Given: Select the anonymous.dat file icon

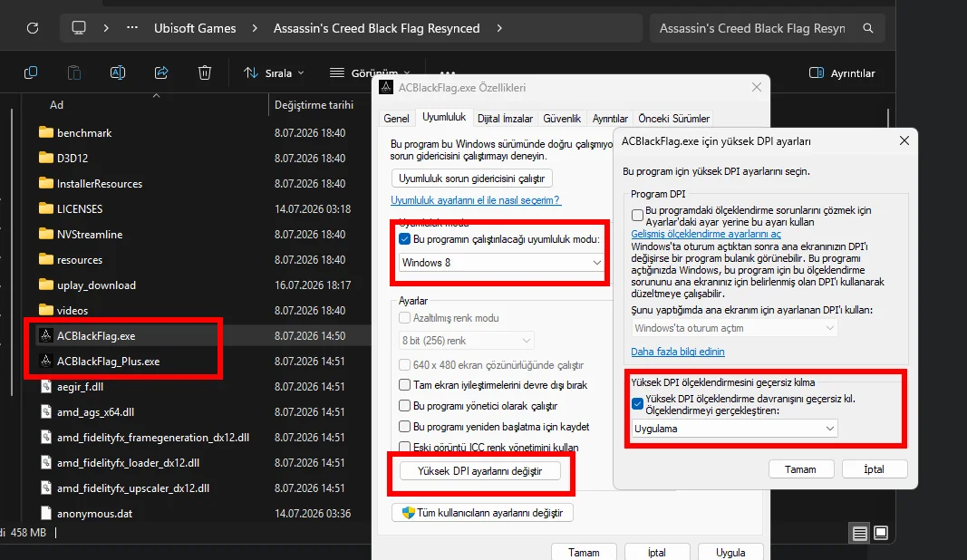Looking at the screenshot, I should (45, 513).
